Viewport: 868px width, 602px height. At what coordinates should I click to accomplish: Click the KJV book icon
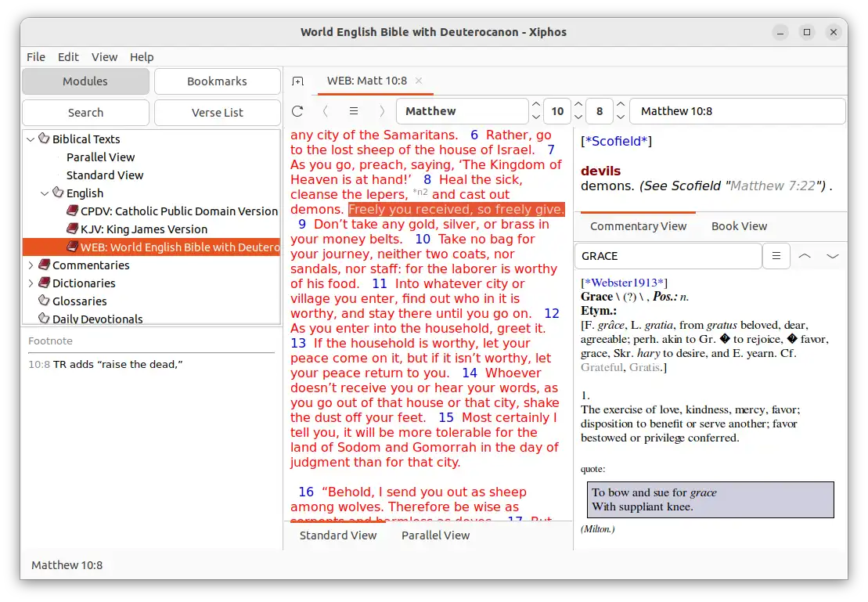72,228
